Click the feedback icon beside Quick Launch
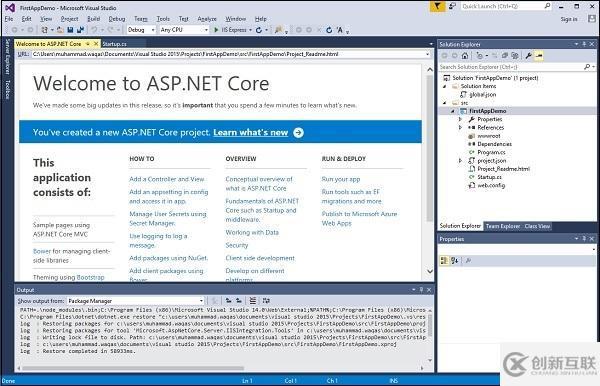This screenshot has width=600, height=386. [x=452, y=7]
